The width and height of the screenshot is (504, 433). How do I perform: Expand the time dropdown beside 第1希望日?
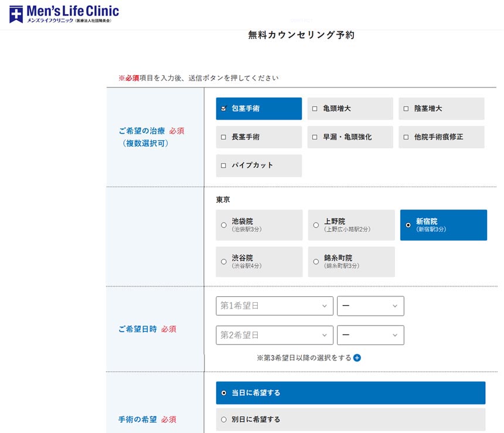tap(370, 306)
